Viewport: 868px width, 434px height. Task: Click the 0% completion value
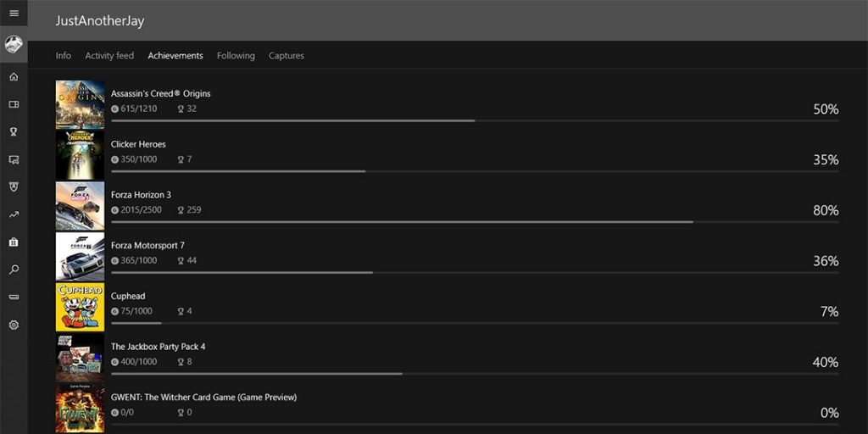coord(830,413)
